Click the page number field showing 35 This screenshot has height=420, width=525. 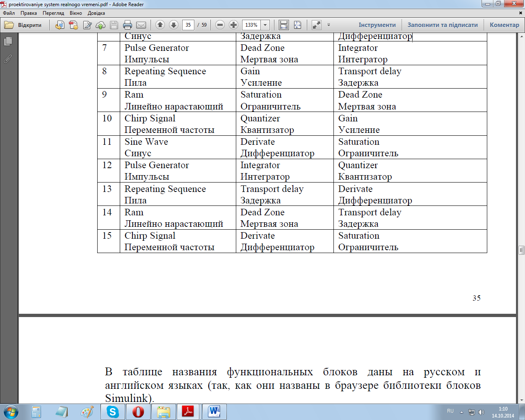pyautogui.click(x=188, y=25)
